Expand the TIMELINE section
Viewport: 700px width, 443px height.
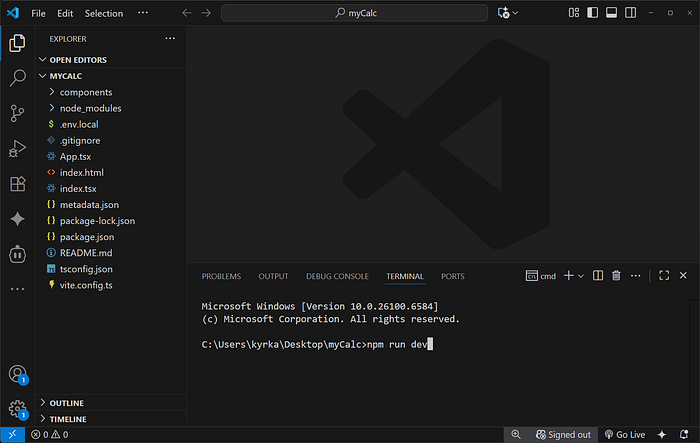[x=111, y=419]
